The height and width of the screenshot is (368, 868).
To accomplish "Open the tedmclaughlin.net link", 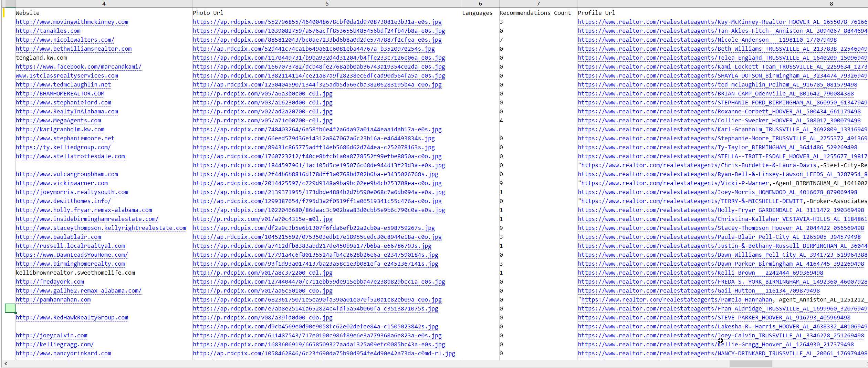I will (63, 84).
